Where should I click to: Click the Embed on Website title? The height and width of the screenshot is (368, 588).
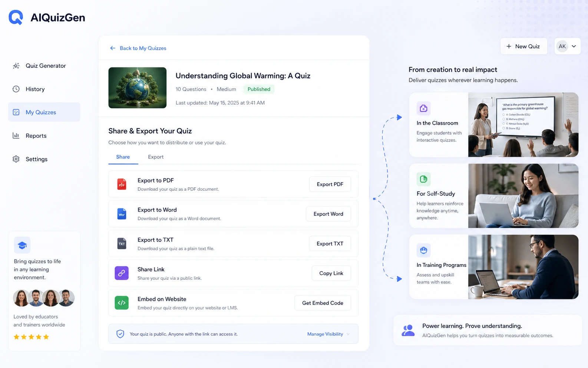click(162, 299)
